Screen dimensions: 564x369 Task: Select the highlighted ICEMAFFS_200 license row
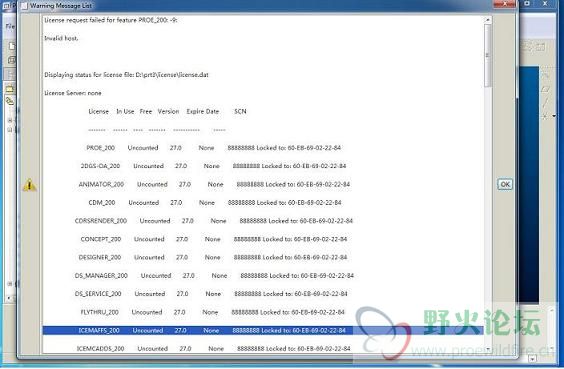pyautogui.click(x=263, y=330)
